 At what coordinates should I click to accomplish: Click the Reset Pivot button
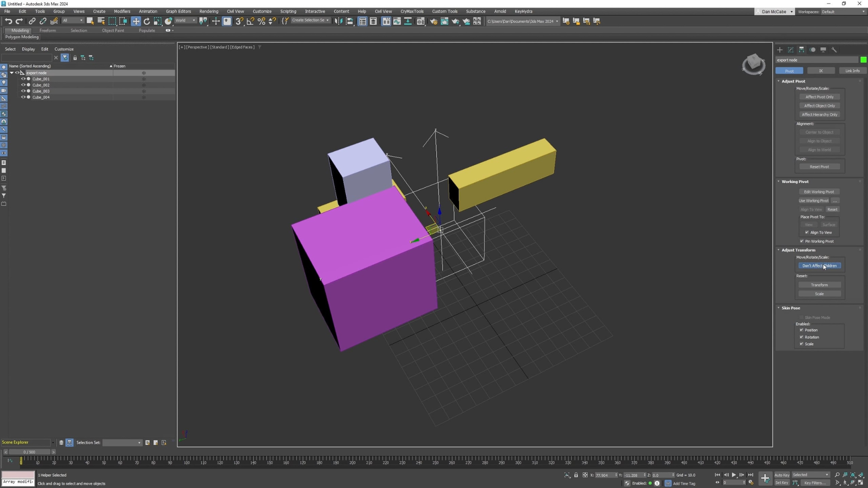click(x=819, y=167)
